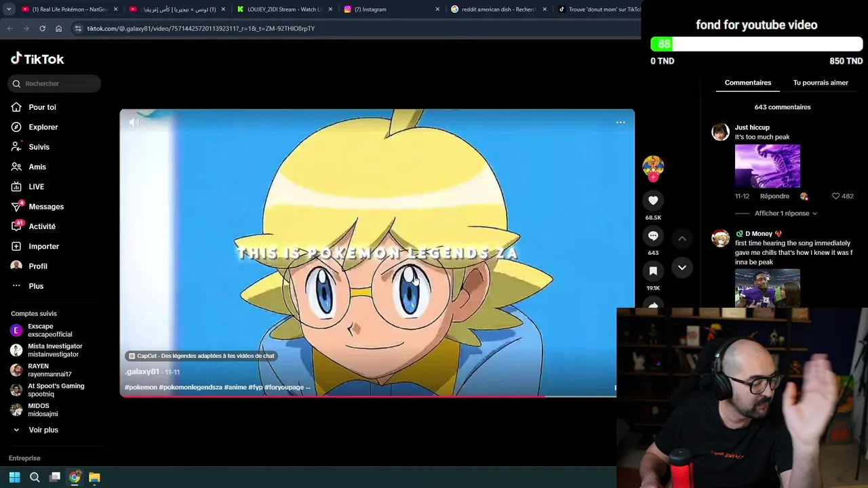Screen dimensions: 868x488
Task: Like Just hiccup comment heart 482
Action: (836, 196)
